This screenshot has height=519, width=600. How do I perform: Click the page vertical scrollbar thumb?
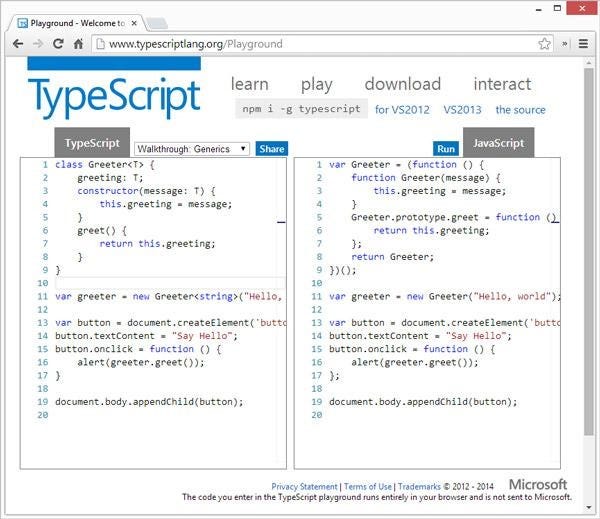point(589,251)
